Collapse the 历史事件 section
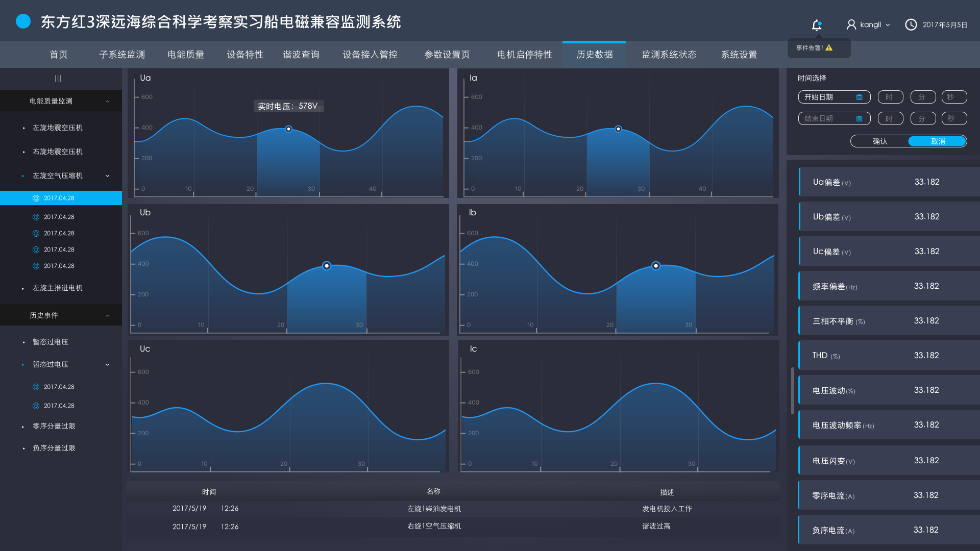The image size is (980, 551). (107, 315)
